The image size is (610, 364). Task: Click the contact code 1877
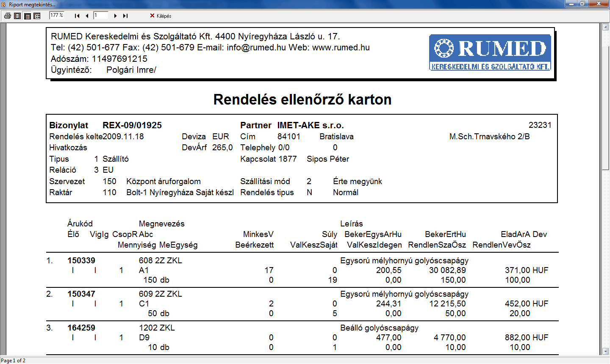[x=288, y=159]
